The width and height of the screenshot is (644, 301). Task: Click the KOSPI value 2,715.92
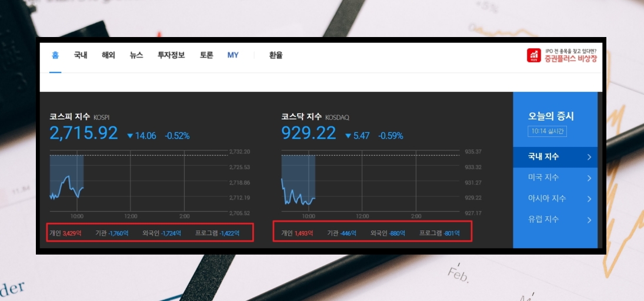84,133
